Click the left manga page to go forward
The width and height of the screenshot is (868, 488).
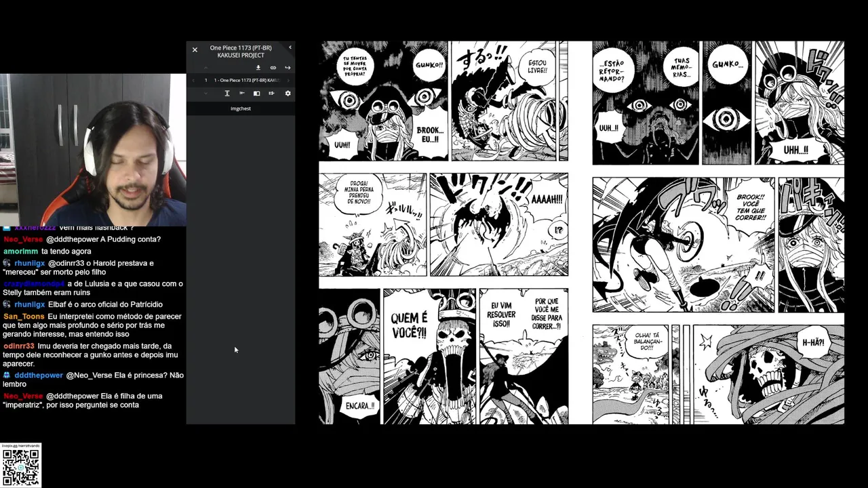pyautogui.click(x=443, y=232)
